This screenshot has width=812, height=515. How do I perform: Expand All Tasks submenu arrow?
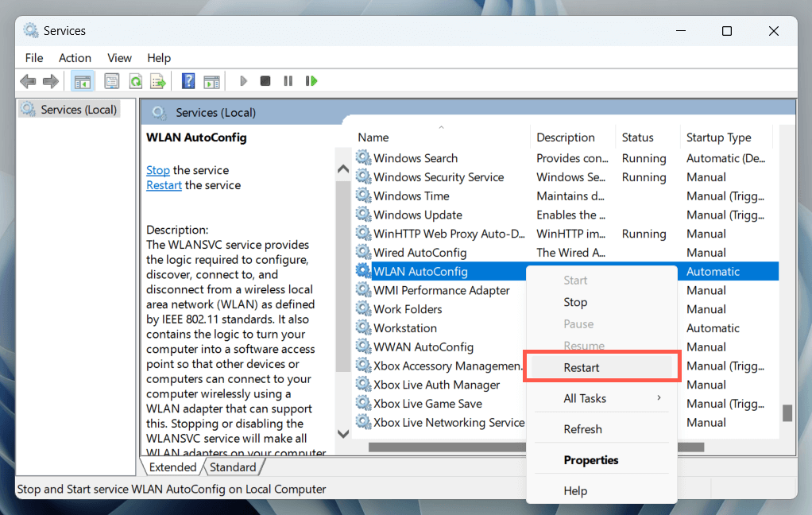[659, 398]
